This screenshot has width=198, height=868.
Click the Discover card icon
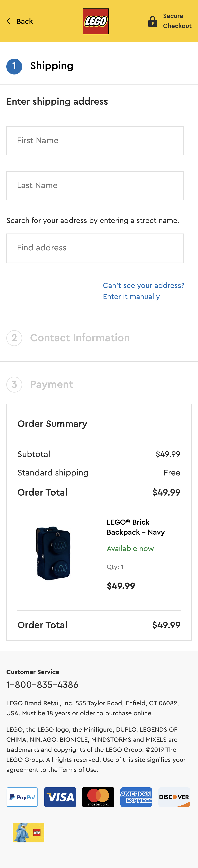[174, 797]
